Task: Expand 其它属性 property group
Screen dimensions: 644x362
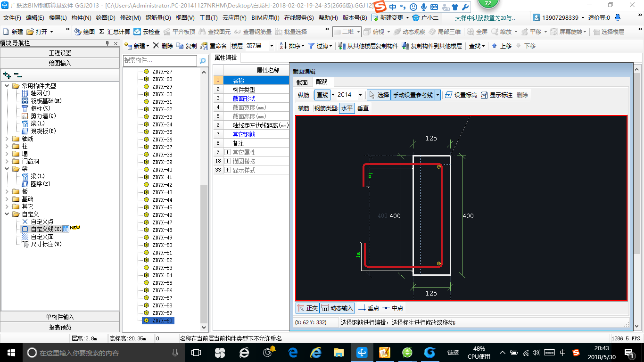Action: click(x=228, y=152)
